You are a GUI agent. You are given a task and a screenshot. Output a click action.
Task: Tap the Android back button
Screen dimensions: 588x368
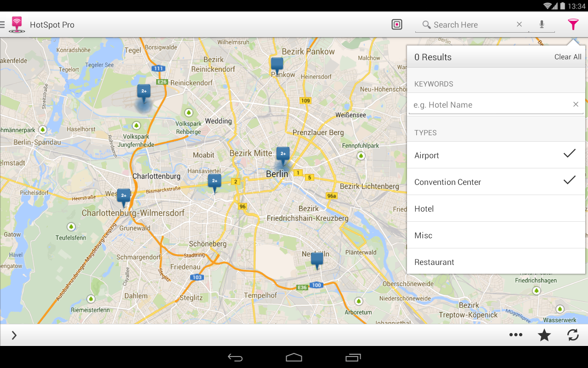[235, 357]
